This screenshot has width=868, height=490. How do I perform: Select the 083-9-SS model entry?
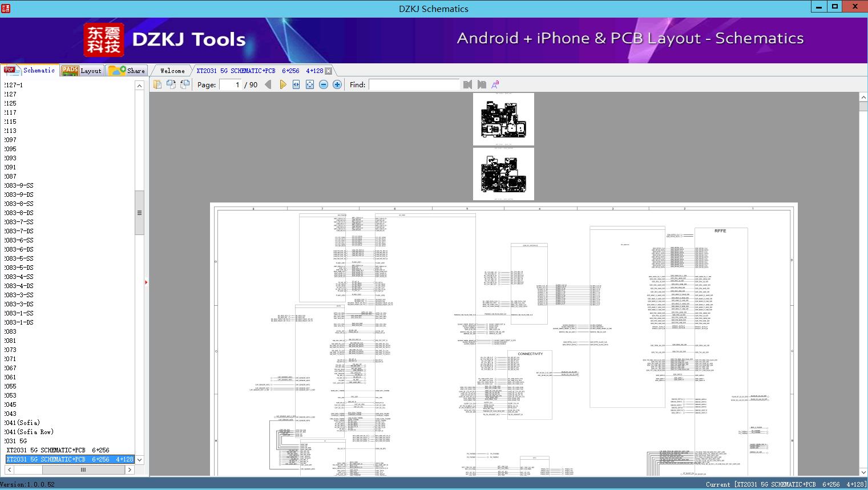tap(19, 185)
